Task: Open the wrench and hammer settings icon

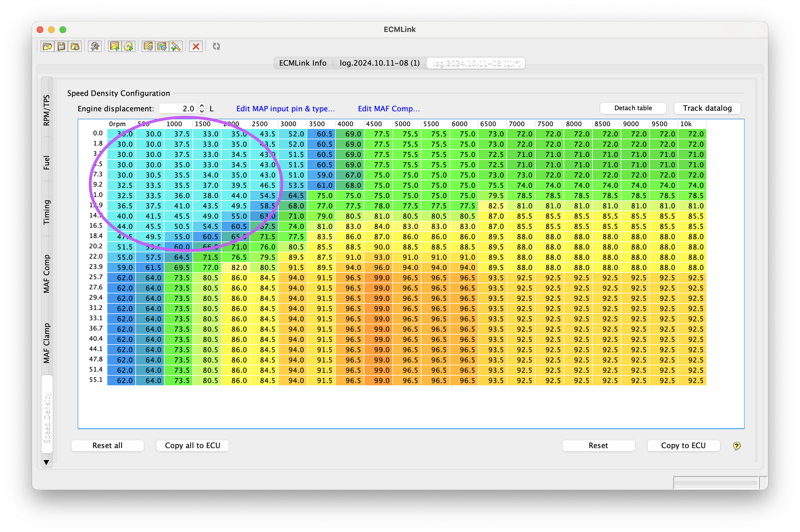Action: (x=95, y=46)
